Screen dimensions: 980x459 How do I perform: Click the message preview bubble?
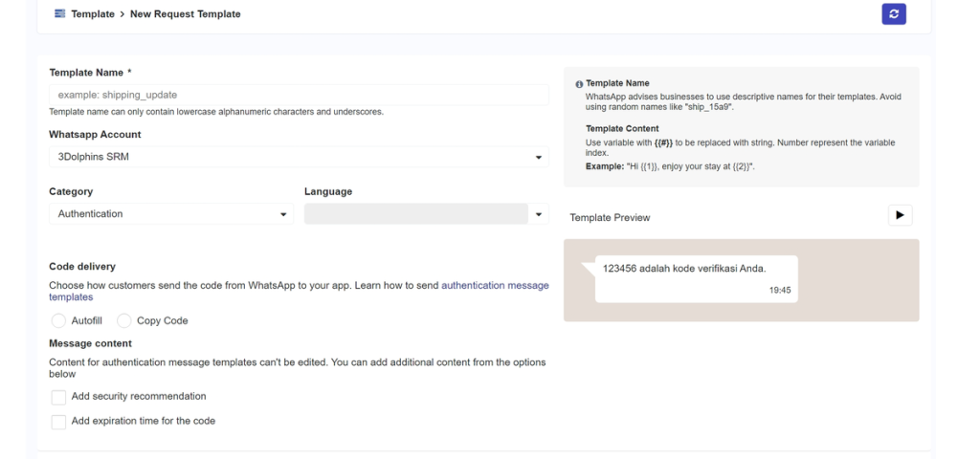(696, 278)
